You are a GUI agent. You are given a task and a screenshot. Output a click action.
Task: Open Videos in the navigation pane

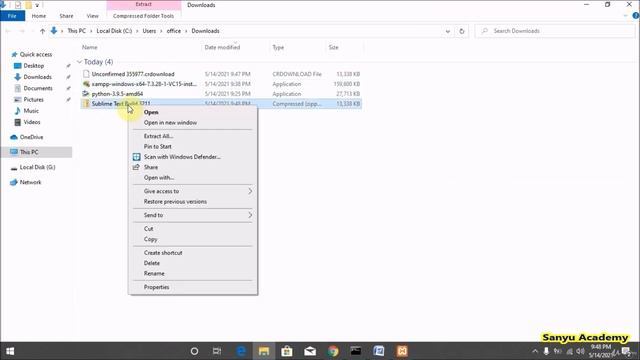(31, 122)
